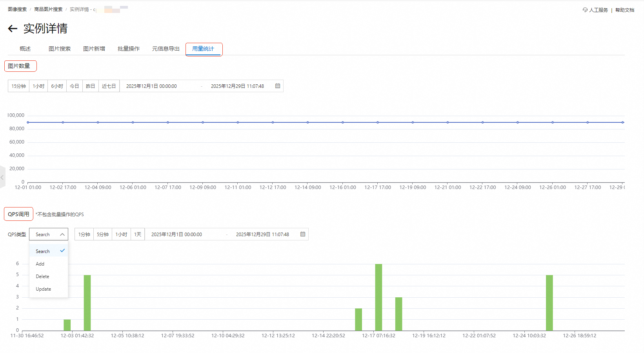Set QPS granularity to 1分钟
This screenshot has width=644, height=353.
point(84,234)
